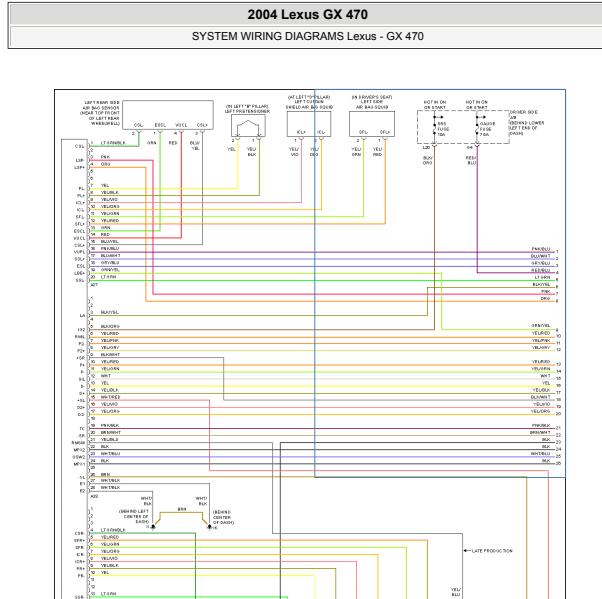This screenshot has height=599, width=602.
Task: Select the "(BEHIND CENTER OF DASH)" note
Action: (223, 517)
